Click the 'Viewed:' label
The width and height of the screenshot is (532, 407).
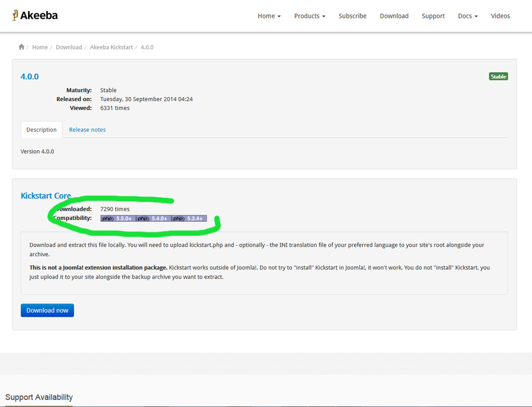(x=81, y=108)
